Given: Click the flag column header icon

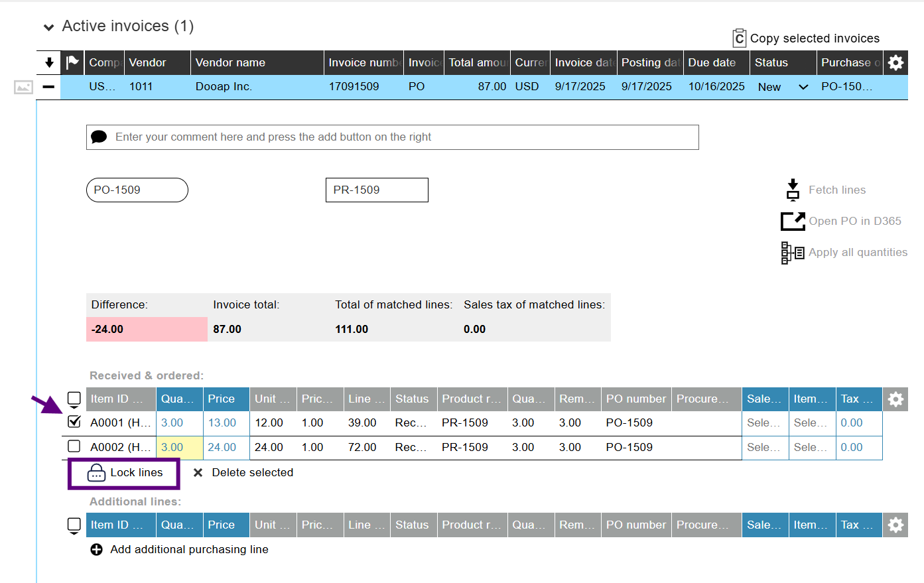Looking at the screenshot, I should [72, 62].
